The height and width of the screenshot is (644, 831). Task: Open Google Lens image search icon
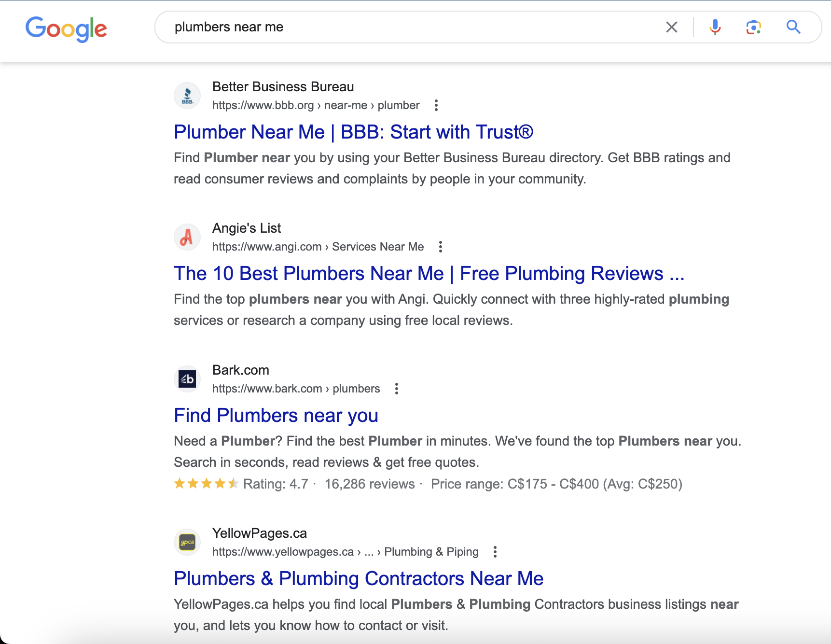(754, 27)
